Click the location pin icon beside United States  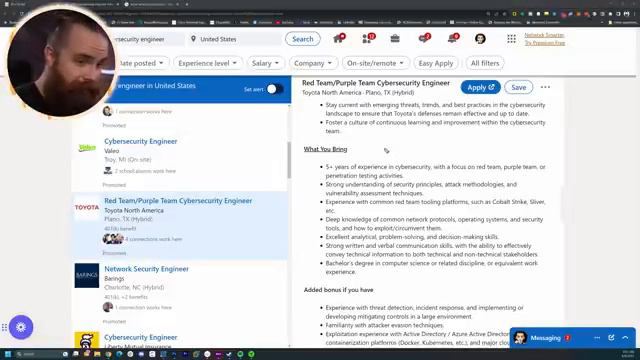[193, 39]
